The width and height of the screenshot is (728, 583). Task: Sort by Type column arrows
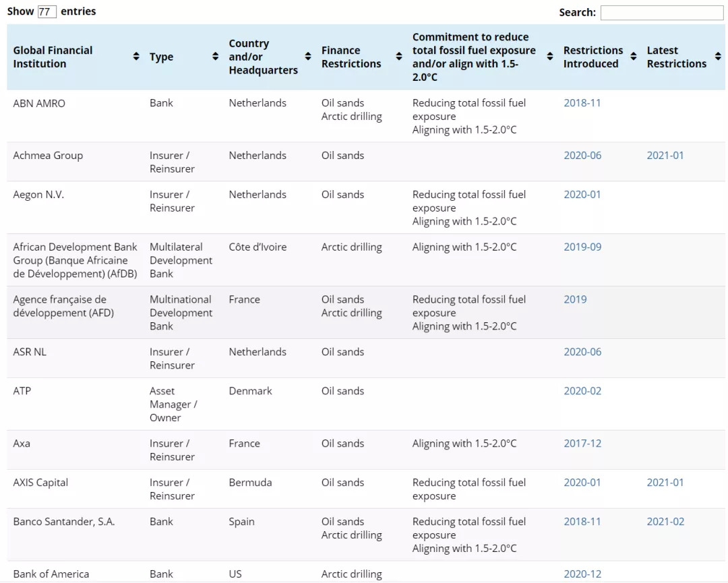[x=216, y=57]
